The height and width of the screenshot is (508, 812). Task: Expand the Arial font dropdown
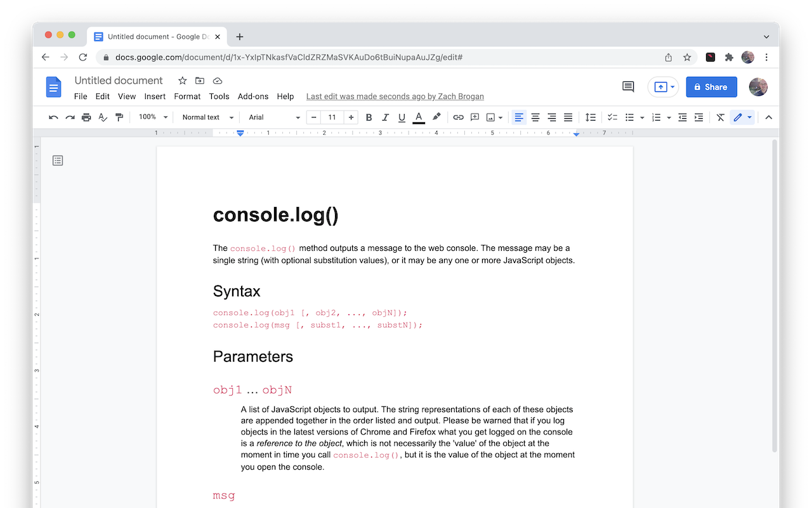coord(274,117)
